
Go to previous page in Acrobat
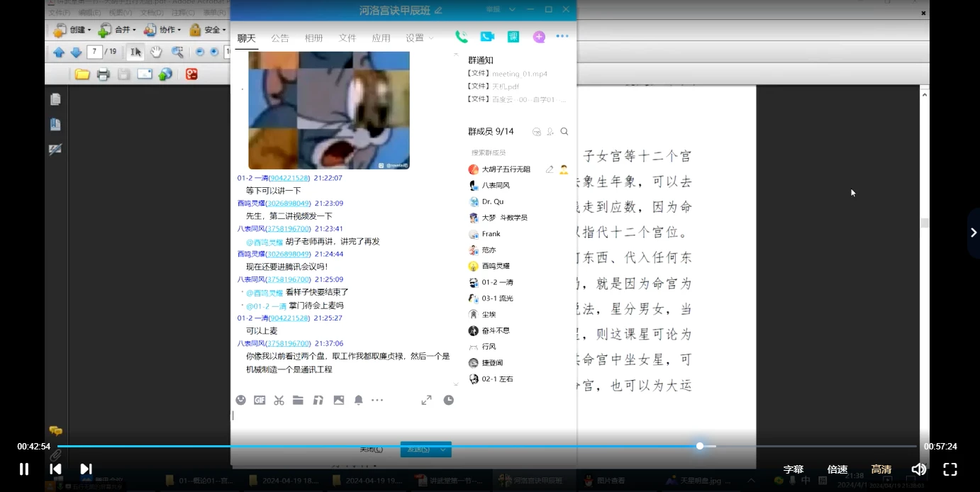59,52
